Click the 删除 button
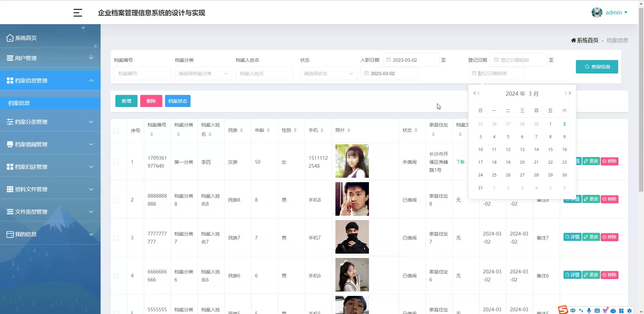 pos(151,101)
